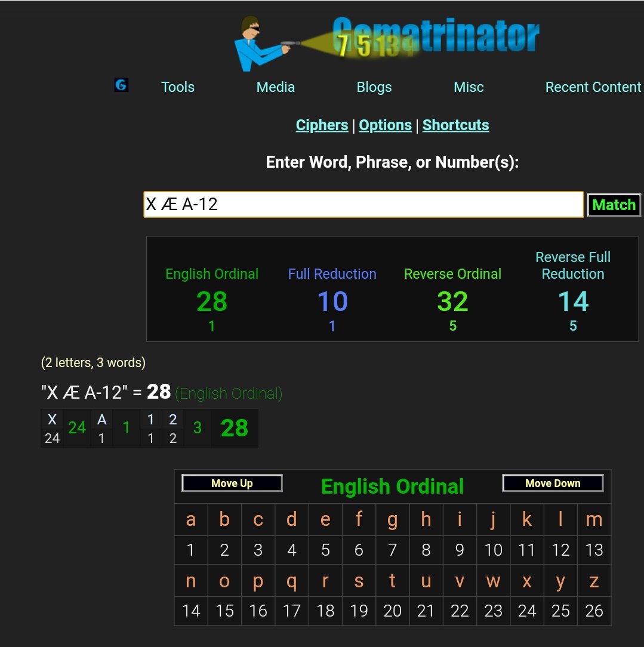Focus the word or phrase input field
This screenshot has width=644, height=647.
(x=363, y=204)
